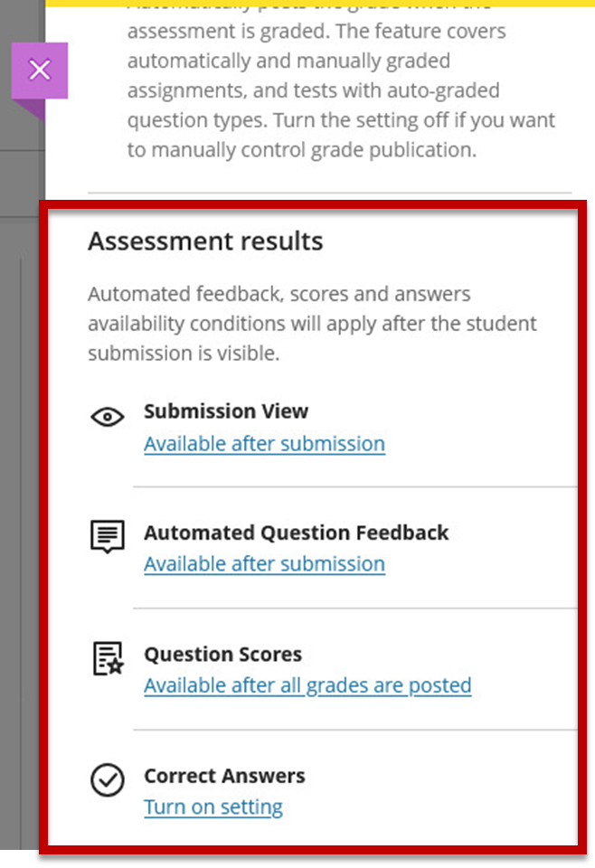
Task: Click the automated feedback availability description text
Action: tap(312, 324)
